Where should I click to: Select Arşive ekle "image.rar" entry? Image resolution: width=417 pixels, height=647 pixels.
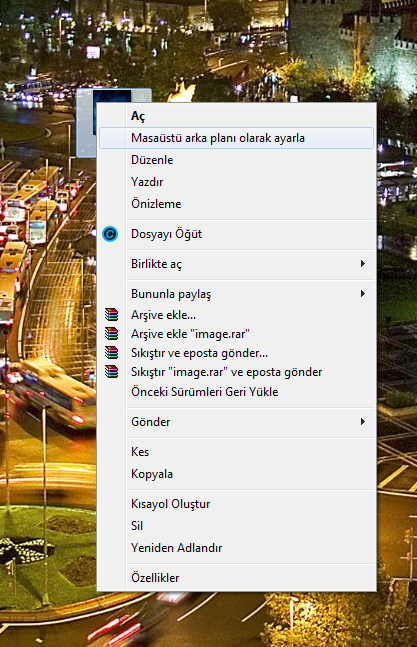click(236, 334)
